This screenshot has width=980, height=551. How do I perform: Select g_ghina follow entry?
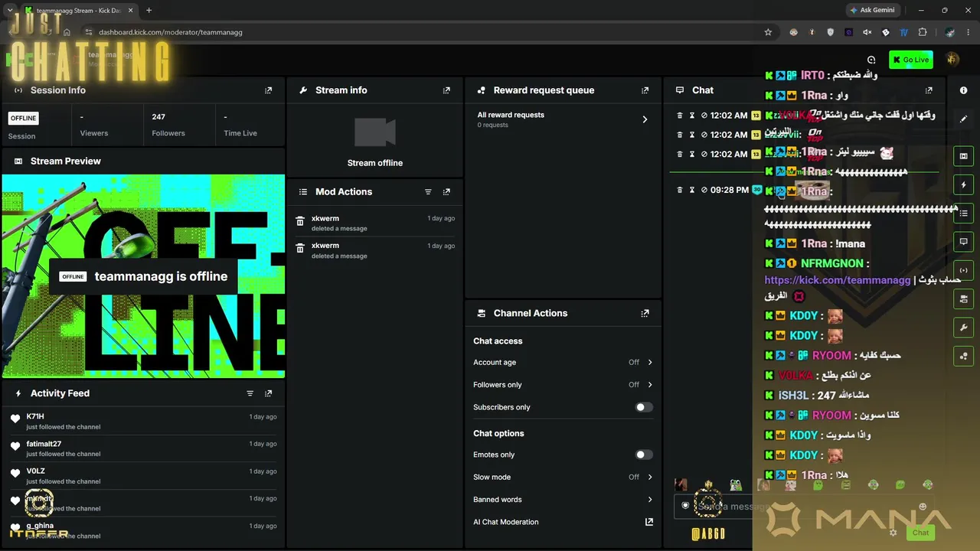pos(143,530)
